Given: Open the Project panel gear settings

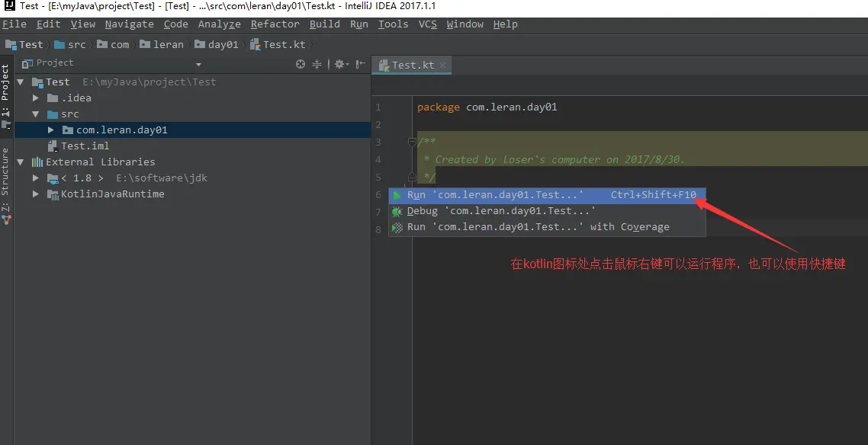Looking at the screenshot, I should point(342,64).
